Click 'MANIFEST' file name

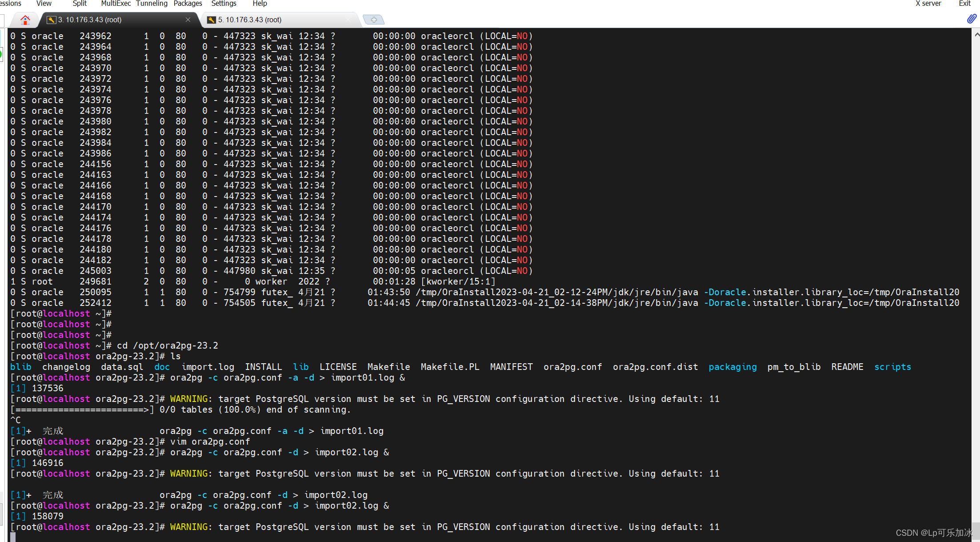click(511, 367)
